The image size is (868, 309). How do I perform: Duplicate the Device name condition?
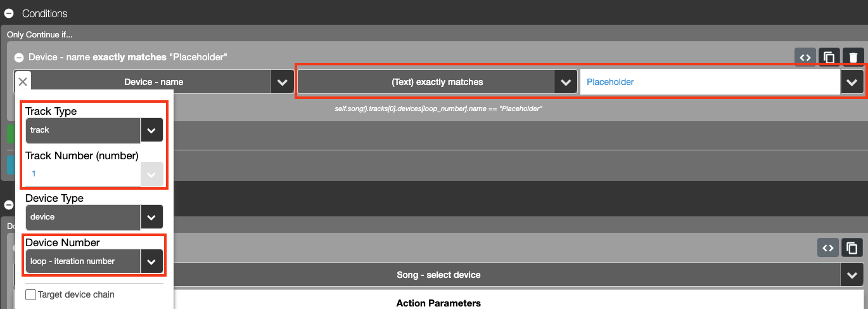click(829, 58)
